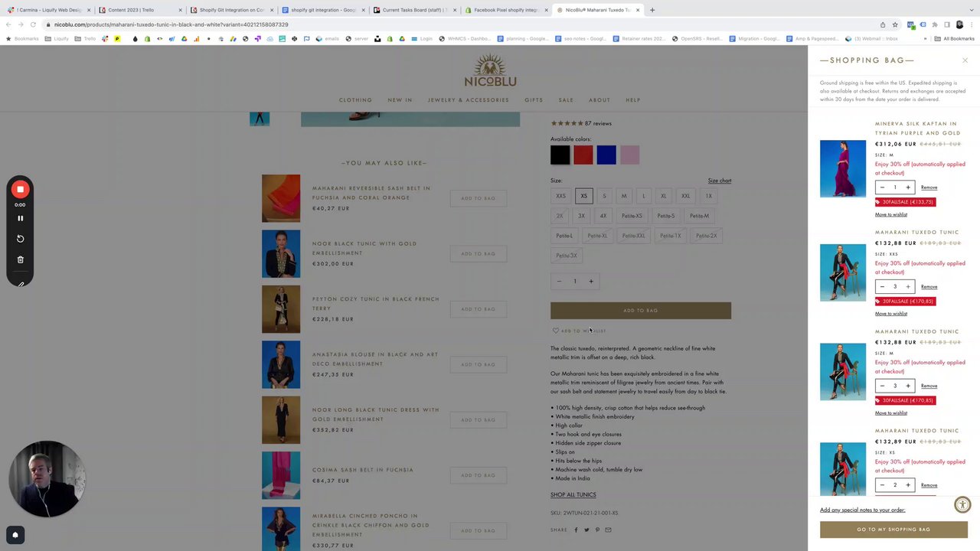
Task: Share product by email icon
Action: (x=608, y=530)
